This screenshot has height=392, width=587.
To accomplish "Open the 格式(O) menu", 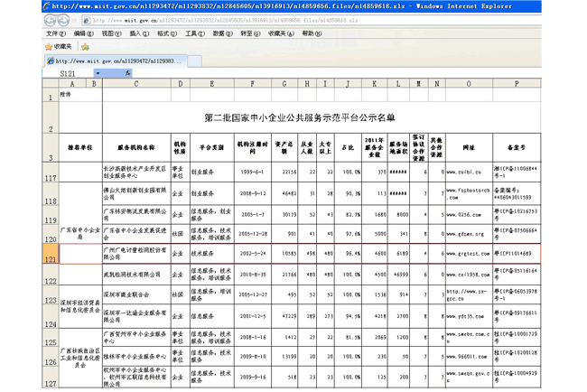I will (167, 33).
